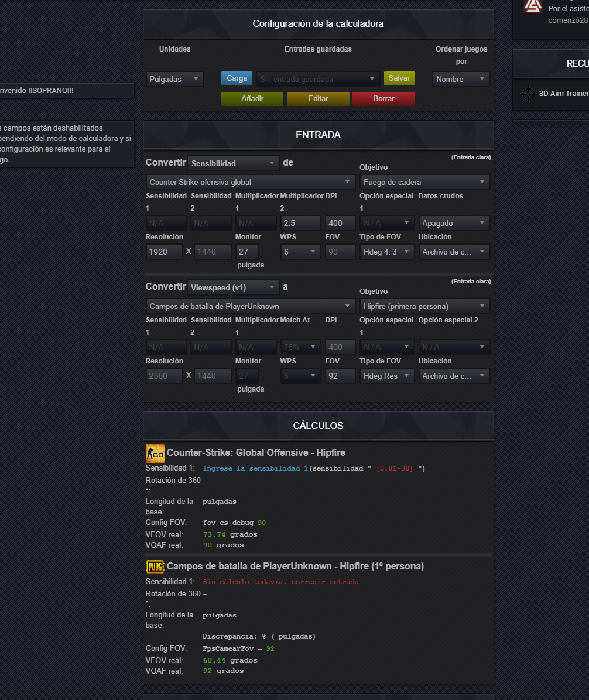589x700 pixels.
Task: Click the CS:GO Opción especial 1 dropdown
Action: pos(387,223)
